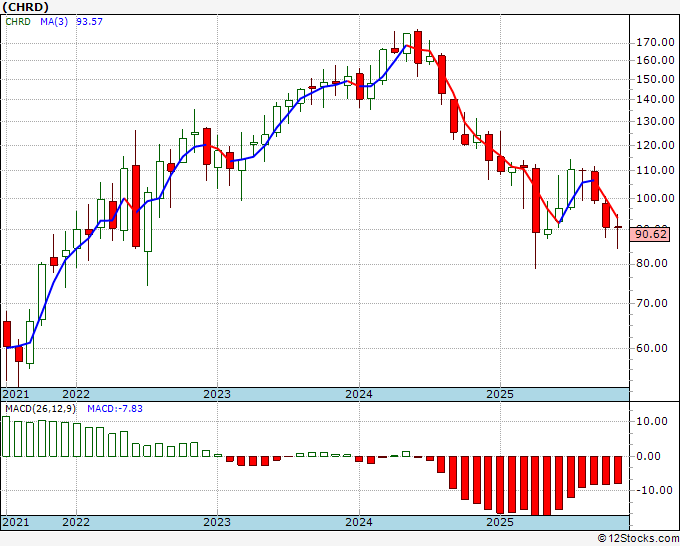Click the ©12Stocks.com credit text

pyautogui.click(x=638, y=539)
